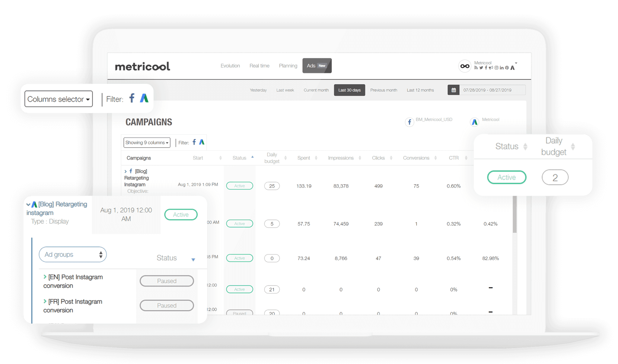Image resolution: width=618 pixels, height=364 pixels.
Task: Expand [FR] Post Instagram conversion ad group
Action: (x=45, y=301)
